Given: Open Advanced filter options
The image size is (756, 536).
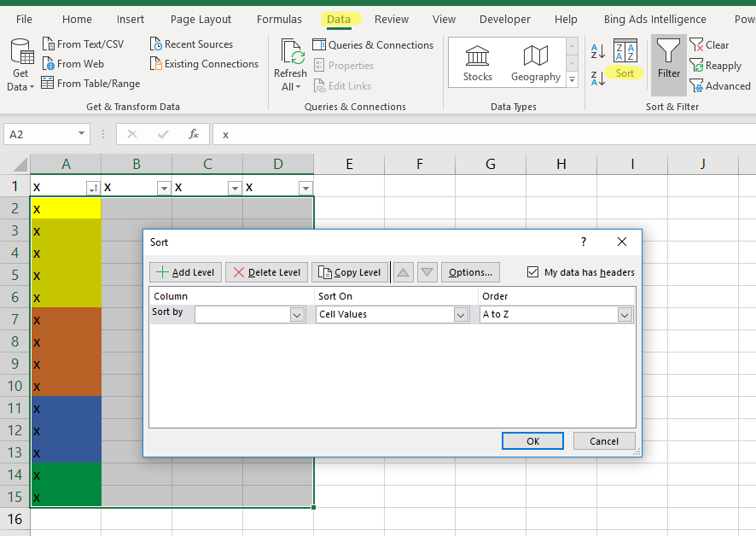Looking at the screenshot, I should tap(720, 86).
